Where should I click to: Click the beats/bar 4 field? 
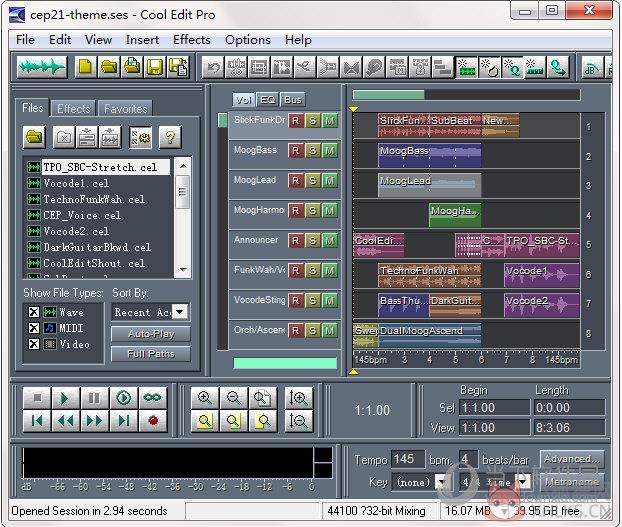[468, 459]
